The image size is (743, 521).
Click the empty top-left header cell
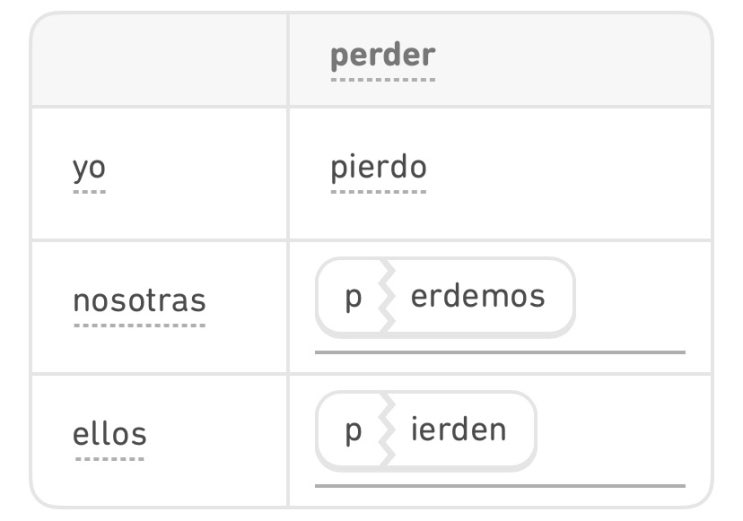click(x=159, y=60)
